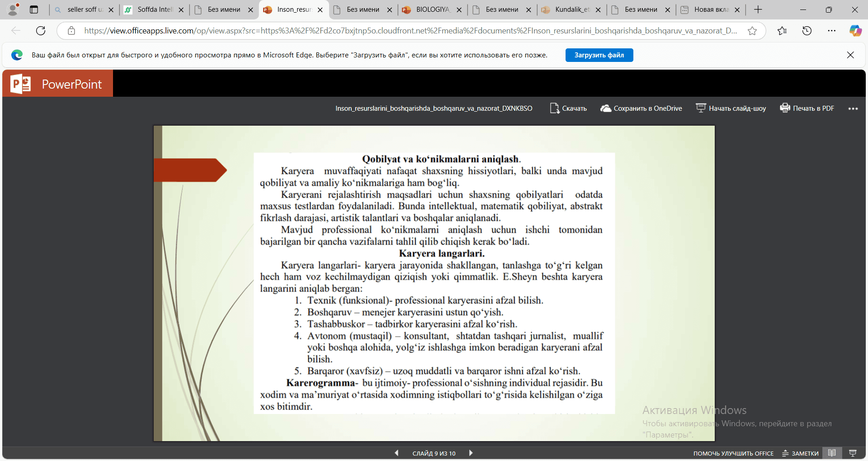Open the favorites list icon

click(782, 31)
